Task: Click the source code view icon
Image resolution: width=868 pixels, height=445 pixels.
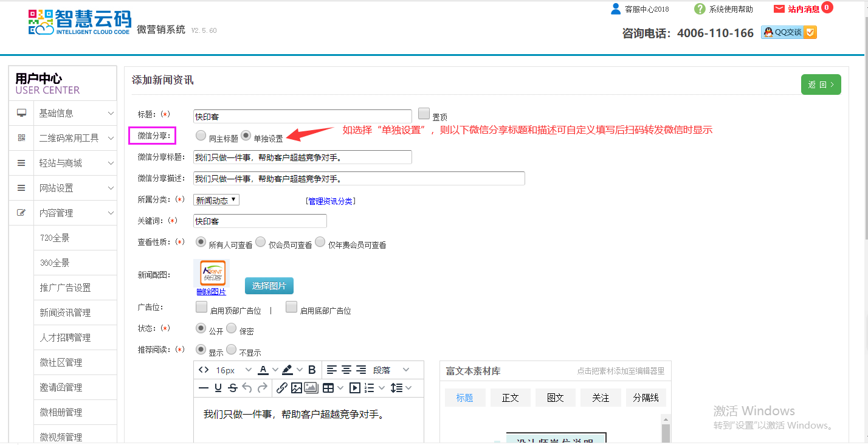Action: [x=204, y=370]
